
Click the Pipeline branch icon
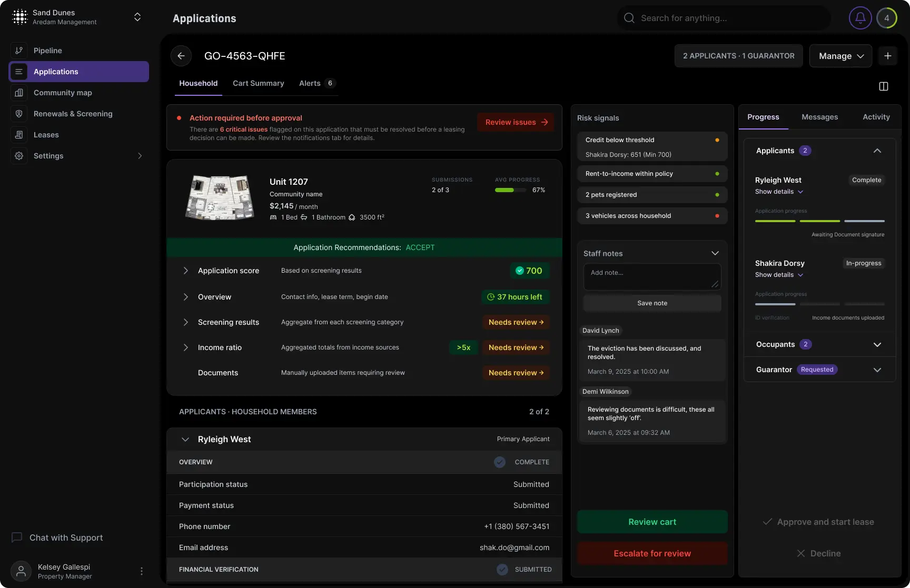tap(19, 51)
